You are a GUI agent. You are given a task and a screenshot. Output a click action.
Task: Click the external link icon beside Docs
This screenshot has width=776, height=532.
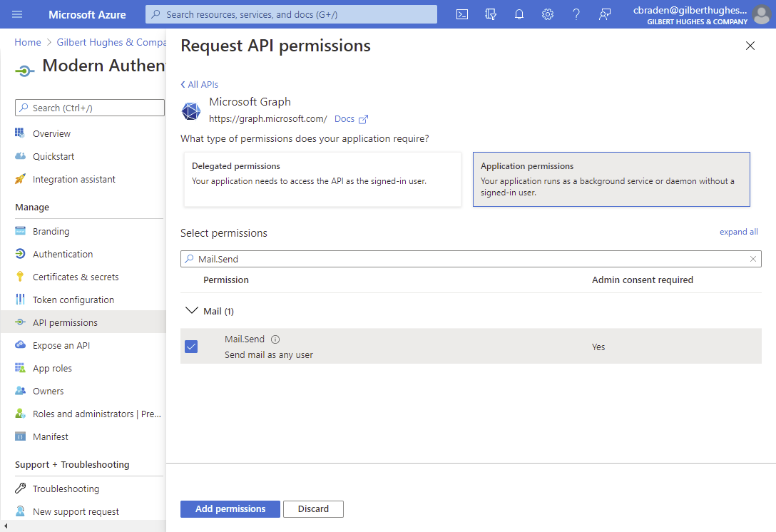tap(363, 119)
